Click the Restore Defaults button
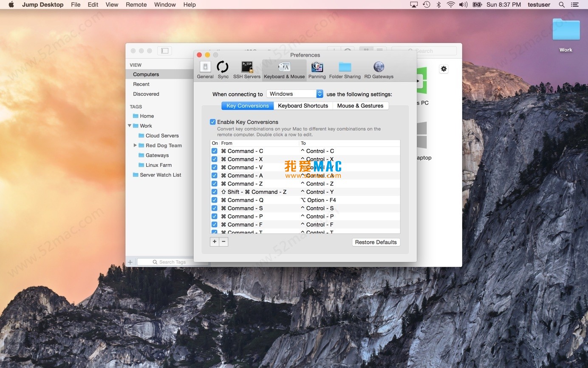The height and width of the screenshot is (368, 588). click(376, 242)
